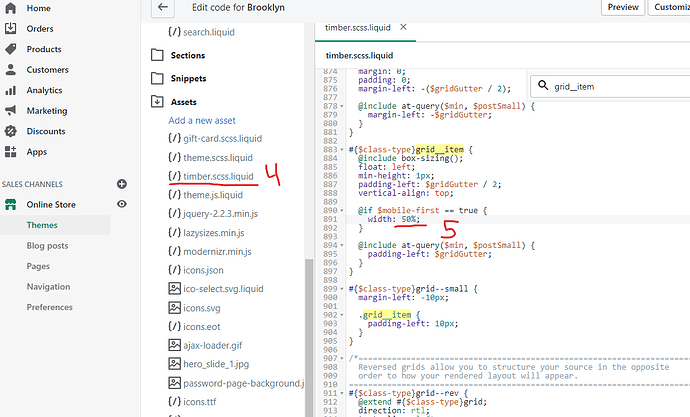Screen dimensions: 690x417
Task: Click the Snippets folder icon
Action: (x=157, y=78)
